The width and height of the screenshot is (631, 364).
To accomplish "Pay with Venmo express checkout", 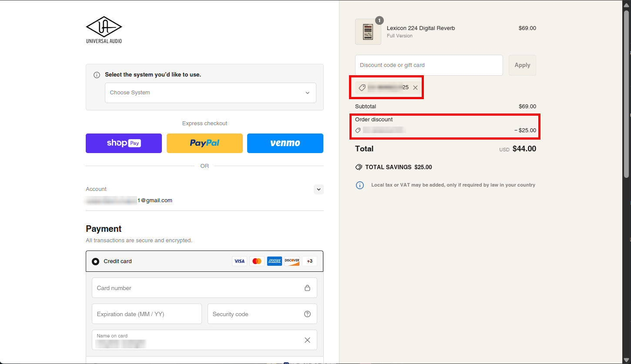I will 285,143.
